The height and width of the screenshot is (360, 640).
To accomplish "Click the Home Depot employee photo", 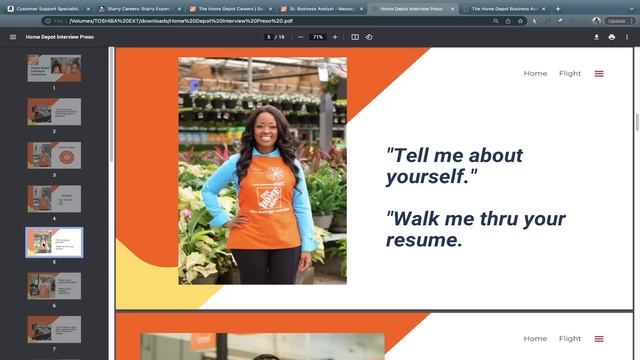I will [262, 171].
